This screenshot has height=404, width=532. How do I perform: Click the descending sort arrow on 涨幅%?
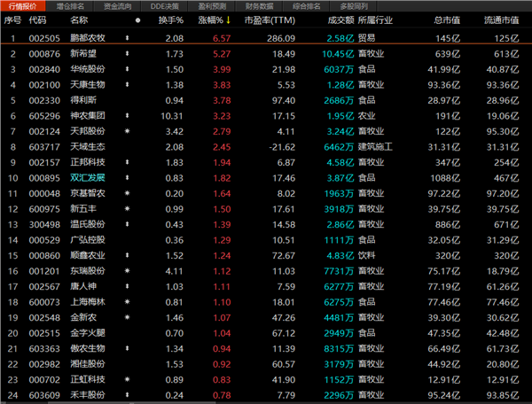click(x=229, y=19)
